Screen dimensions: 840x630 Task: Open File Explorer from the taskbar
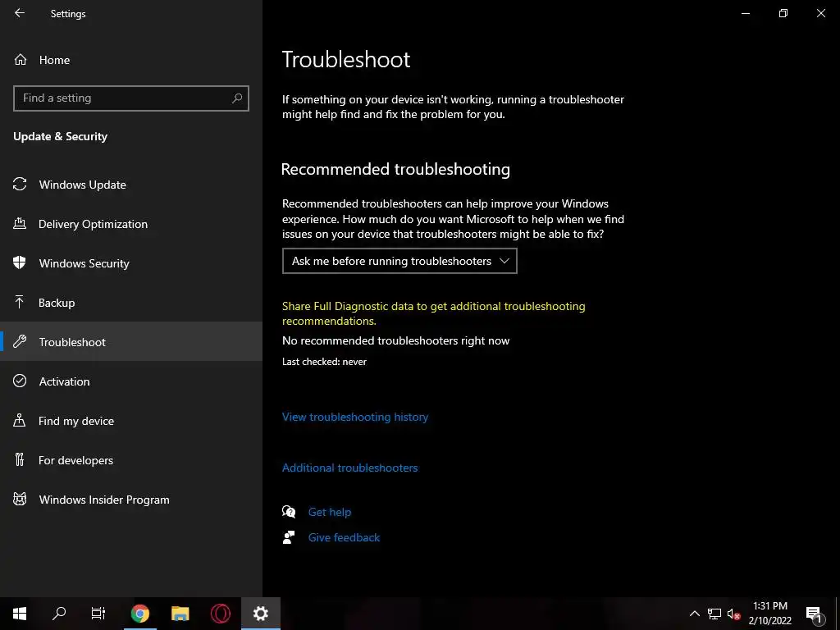tap(180, 614)
